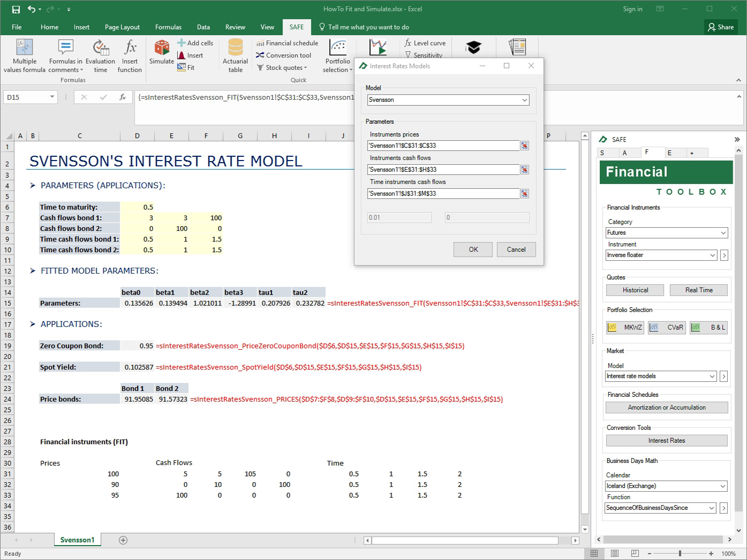The height and width of the screenshot is (560, 747).
Task: Click arrow button next to Instrument dropdown
Action: (724, 255)
